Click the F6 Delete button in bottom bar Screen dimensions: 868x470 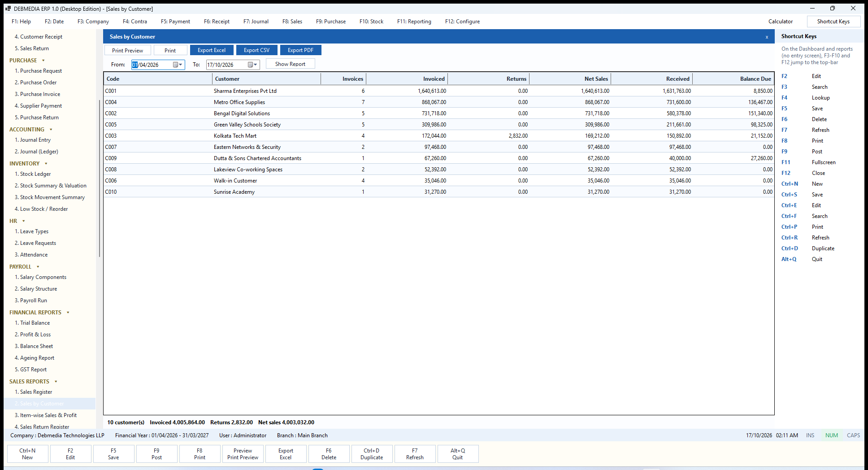[329, 454]
